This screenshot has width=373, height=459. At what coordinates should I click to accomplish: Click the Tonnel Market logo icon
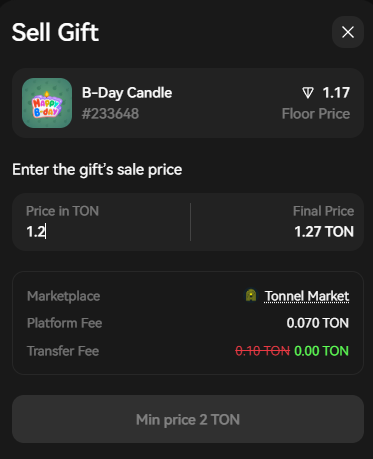[x=251, y=295]
